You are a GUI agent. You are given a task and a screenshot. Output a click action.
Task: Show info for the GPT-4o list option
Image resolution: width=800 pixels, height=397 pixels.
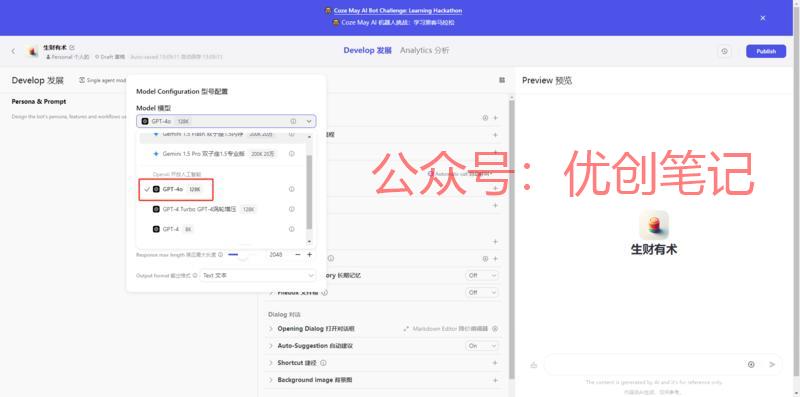pos(292,189)
